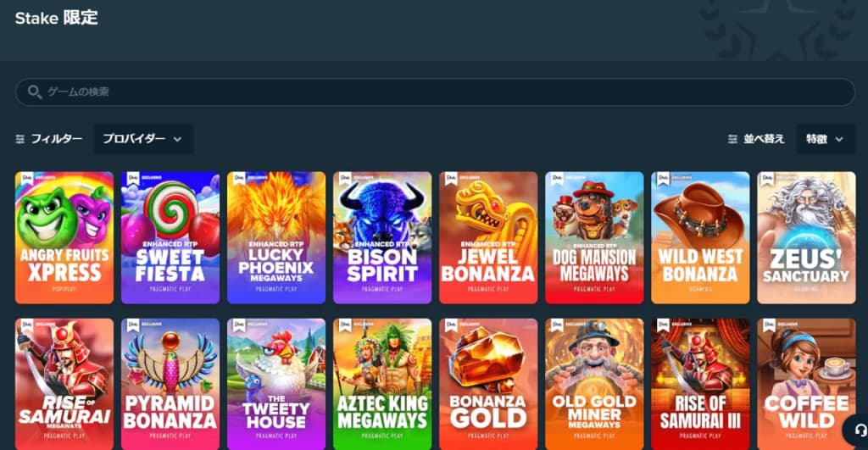Open Aztec King Megaways game tile
Screen dimensions: 868x450
coord(382,384)
